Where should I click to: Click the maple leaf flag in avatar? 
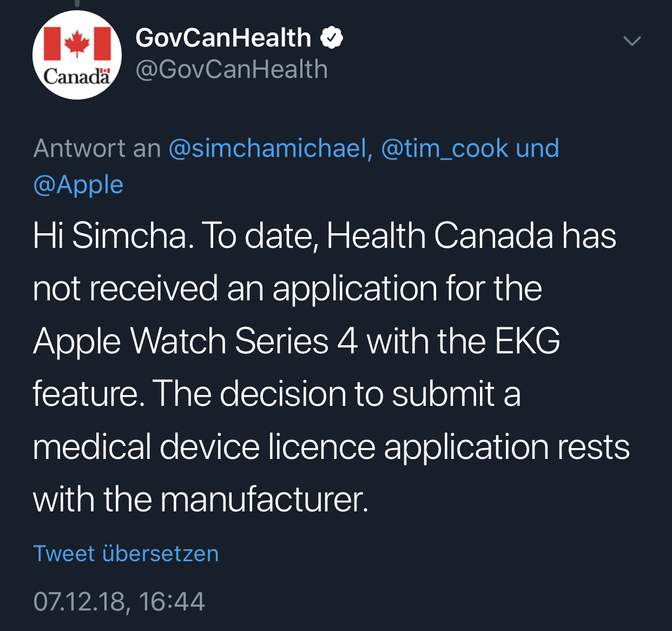click(77, 43)
